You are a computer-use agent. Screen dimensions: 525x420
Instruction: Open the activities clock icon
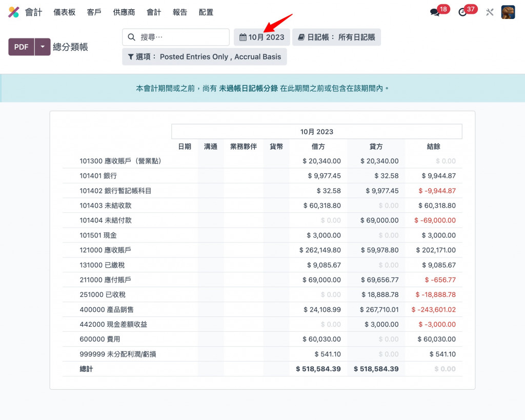click(462, 12)
